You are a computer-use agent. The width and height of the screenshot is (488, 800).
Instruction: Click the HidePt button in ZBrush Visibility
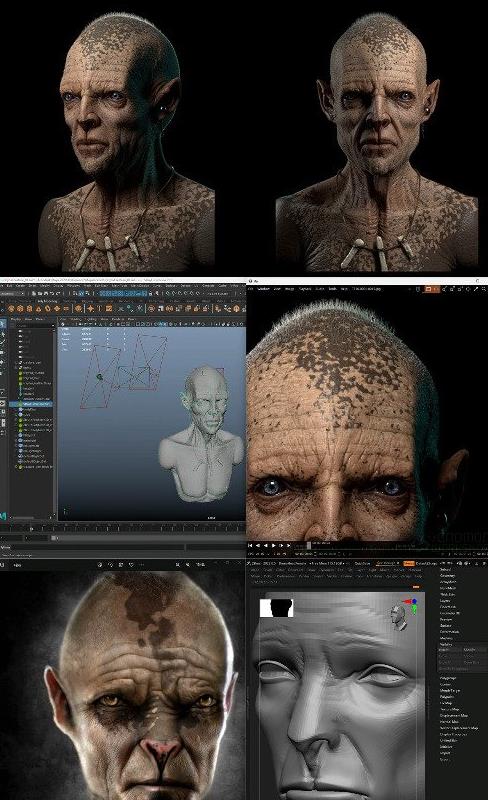(x=449, y=649)
